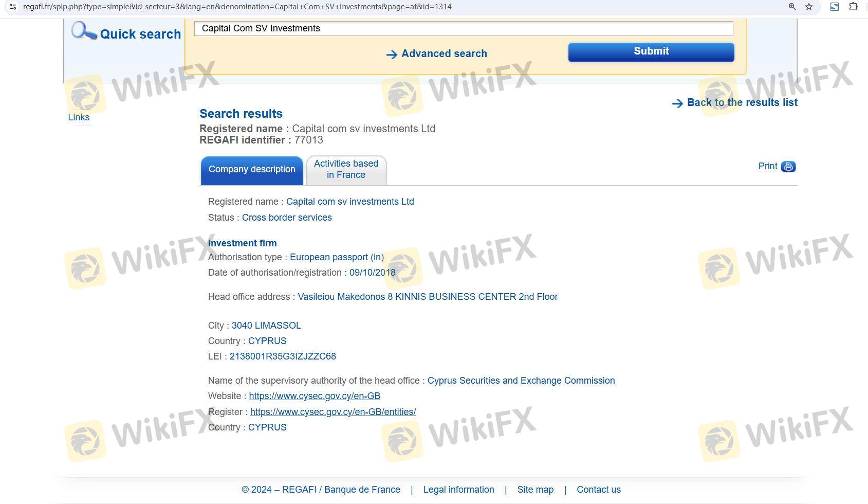Open the Contact us footer link
868x504 pixels.
pyautogui.click(x=599, y=490)
